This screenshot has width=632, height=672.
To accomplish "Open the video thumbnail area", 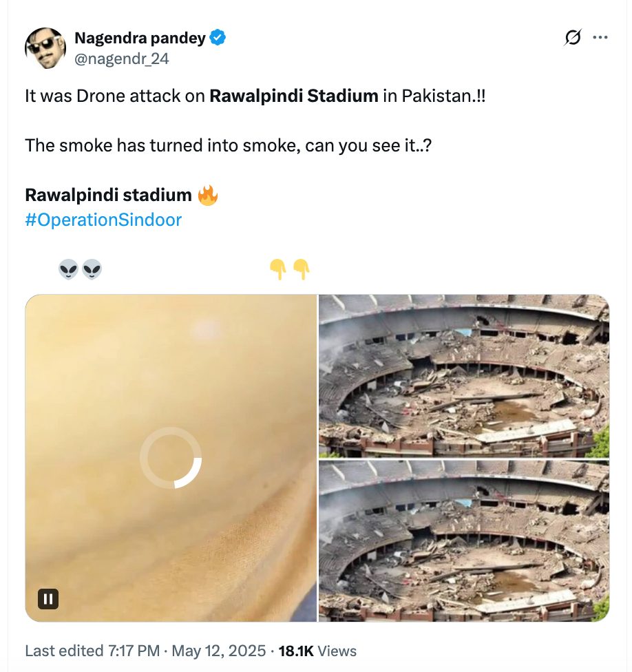I will point(171,458).
